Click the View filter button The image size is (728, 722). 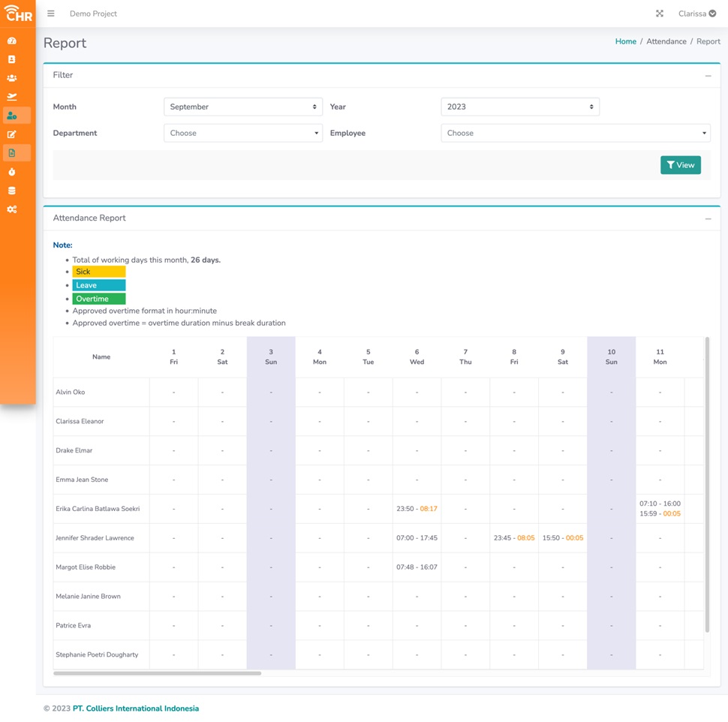680,165
